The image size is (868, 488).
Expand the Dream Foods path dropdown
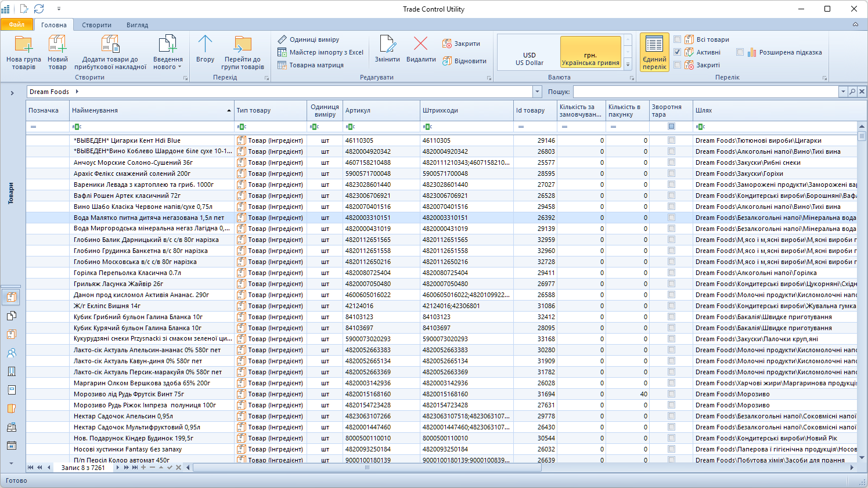[537, 92]
